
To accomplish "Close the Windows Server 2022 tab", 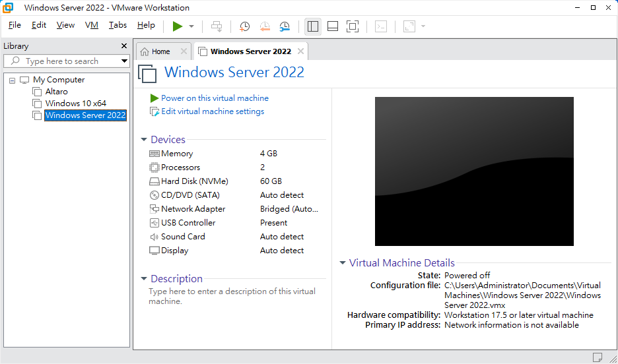I will point(300,51).
